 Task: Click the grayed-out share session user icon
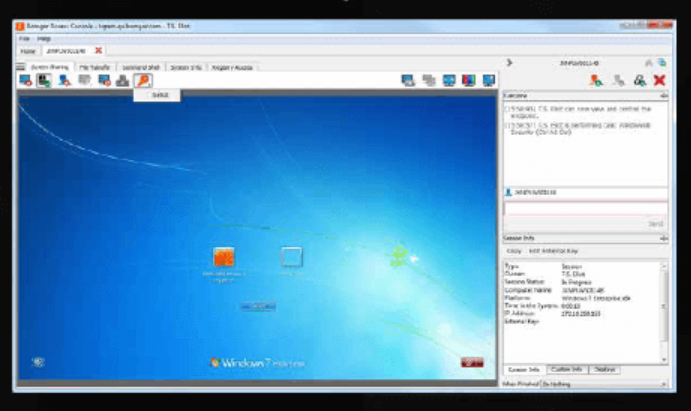click(619, 80)
